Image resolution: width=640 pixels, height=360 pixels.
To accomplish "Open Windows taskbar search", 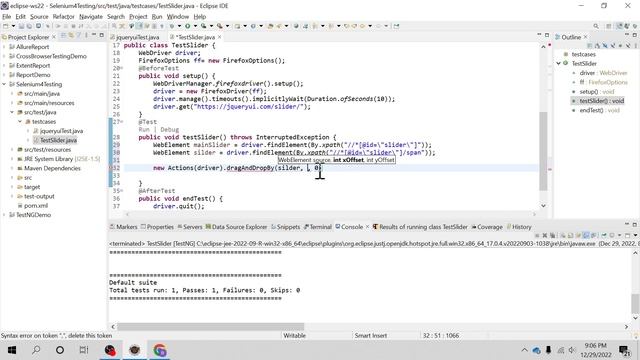I will (x=36, y=350).
